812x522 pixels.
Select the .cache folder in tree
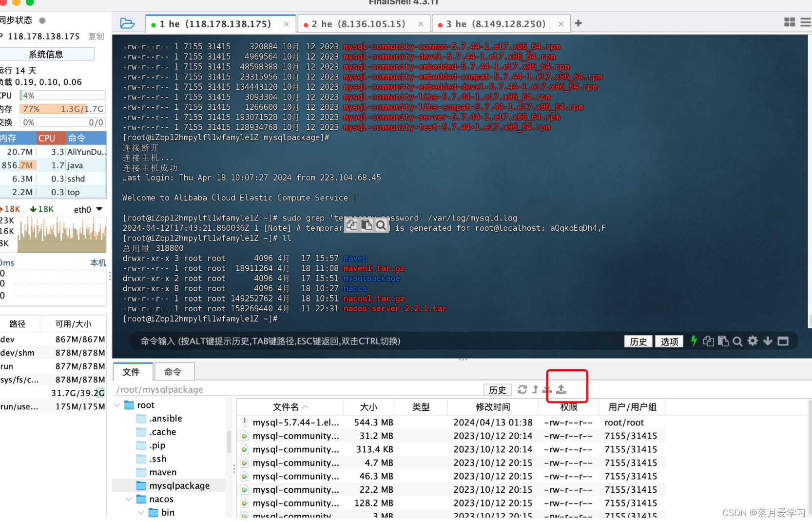pyautogui.click(x=163, y=432)
